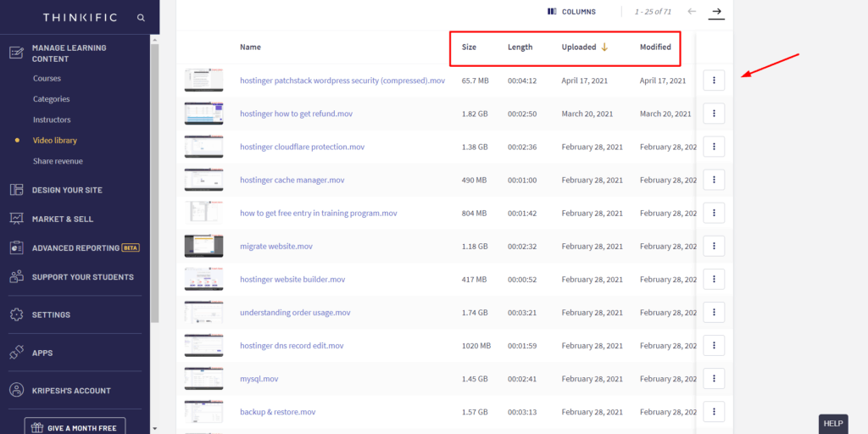Click the Settings gear icon
Screen dimensions: 868x434
[x=16, y=314]
